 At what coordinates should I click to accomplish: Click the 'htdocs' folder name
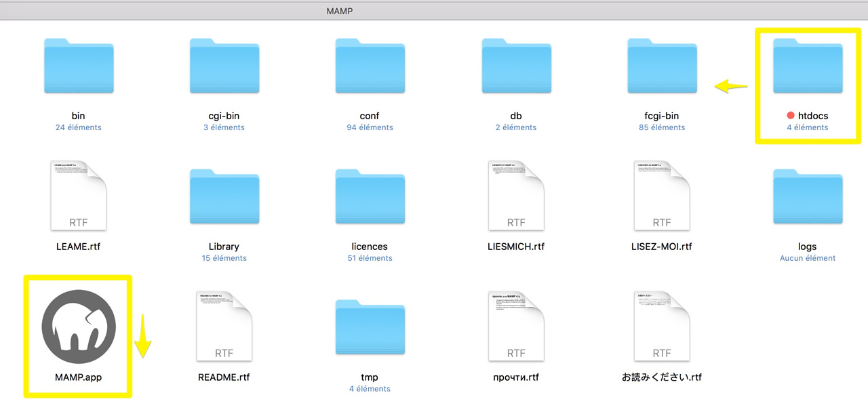[813, 116]
